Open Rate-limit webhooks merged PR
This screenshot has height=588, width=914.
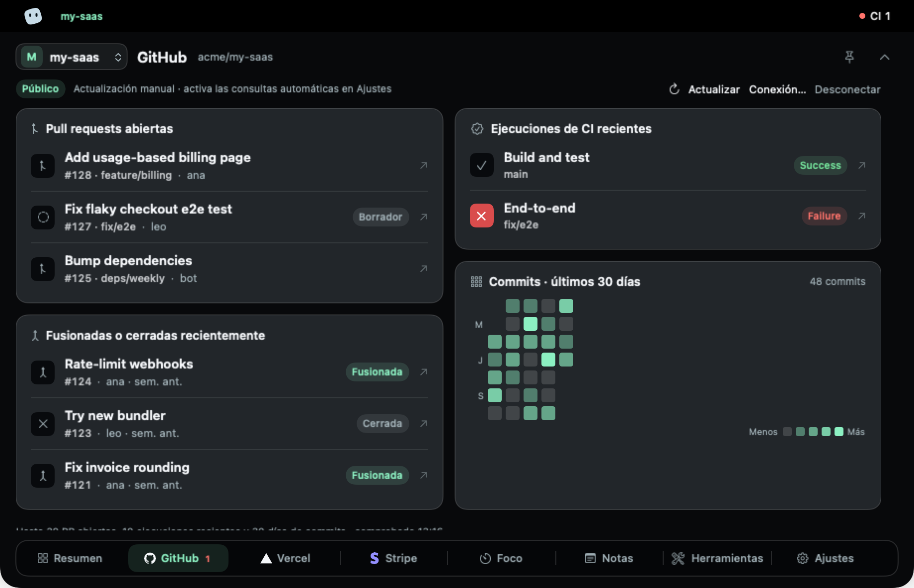[229, 372]
